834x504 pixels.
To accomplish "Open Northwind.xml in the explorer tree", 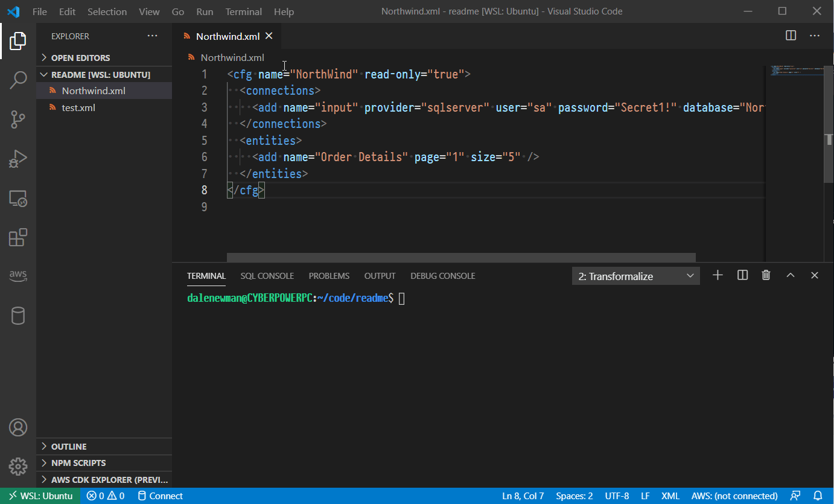I will [x=104, y=91].
